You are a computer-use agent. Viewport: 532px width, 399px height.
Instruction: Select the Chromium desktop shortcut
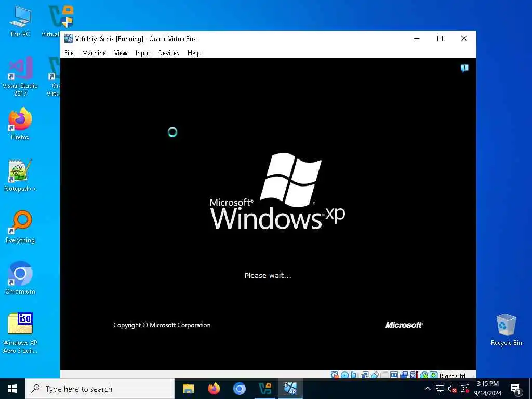(20, 278)
